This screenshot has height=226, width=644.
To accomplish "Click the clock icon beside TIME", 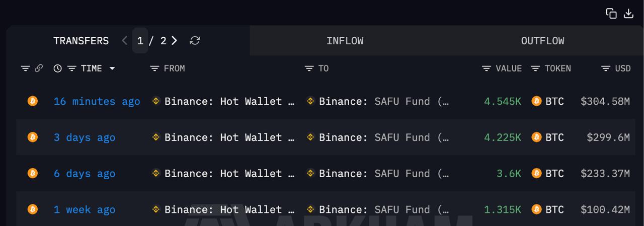I will pos(58,68).
